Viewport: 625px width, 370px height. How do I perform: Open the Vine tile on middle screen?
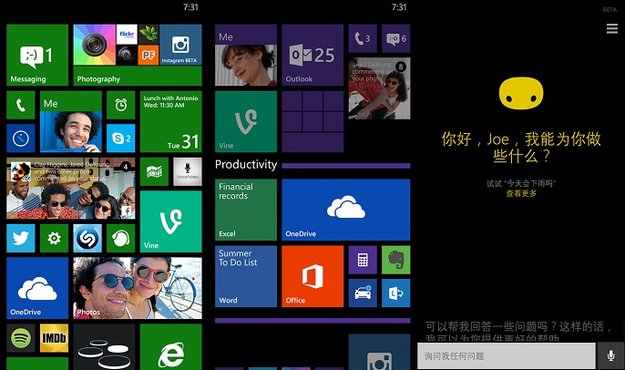tap(246, 122)
